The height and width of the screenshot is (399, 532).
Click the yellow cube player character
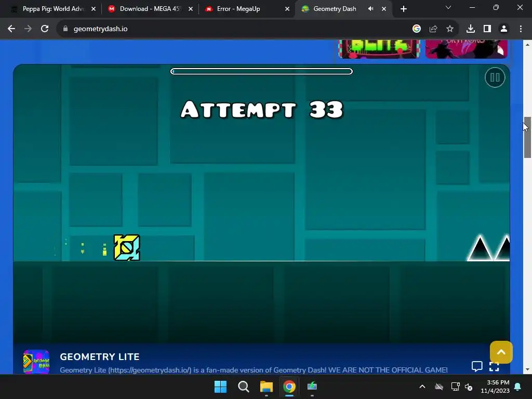coord(127,248)
